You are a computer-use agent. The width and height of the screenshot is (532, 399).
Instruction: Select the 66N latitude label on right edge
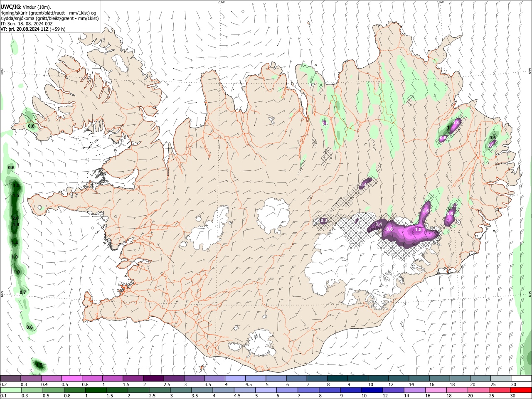(x=530, y=71)
